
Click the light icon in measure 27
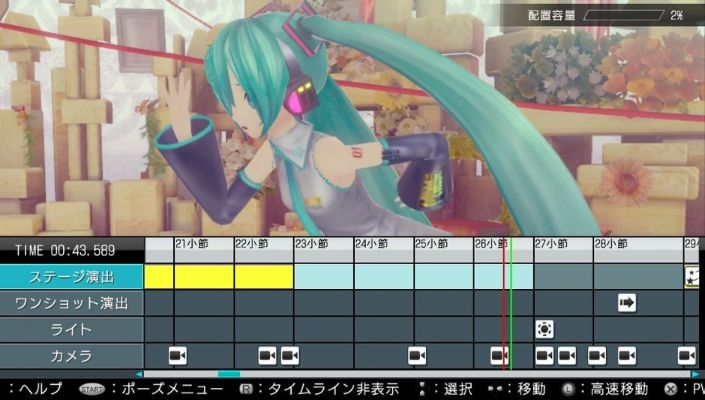click(x=544, y=329)
